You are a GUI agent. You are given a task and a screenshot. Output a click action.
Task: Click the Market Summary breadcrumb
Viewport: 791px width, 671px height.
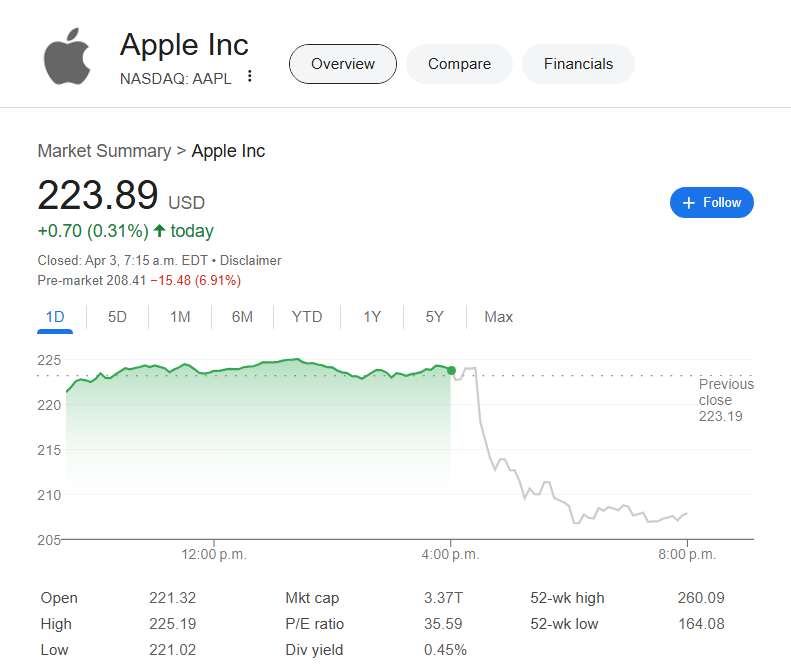(x=104, y=151)
